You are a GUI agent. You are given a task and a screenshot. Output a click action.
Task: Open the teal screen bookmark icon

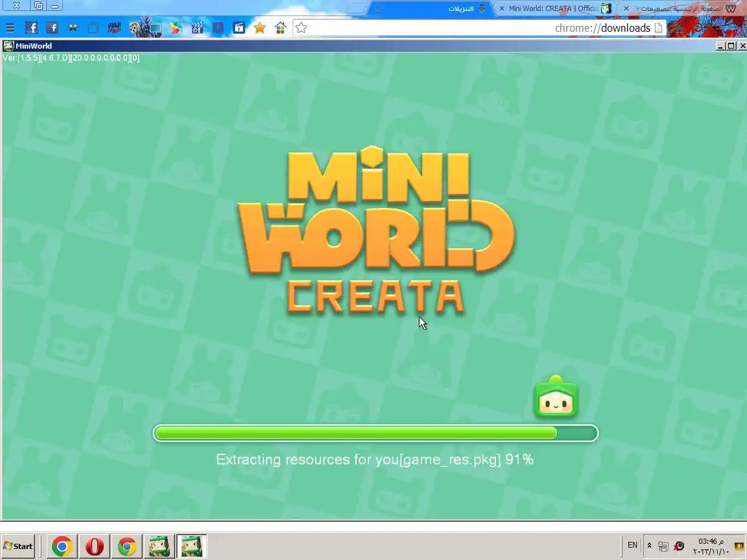tap(156, 28)
